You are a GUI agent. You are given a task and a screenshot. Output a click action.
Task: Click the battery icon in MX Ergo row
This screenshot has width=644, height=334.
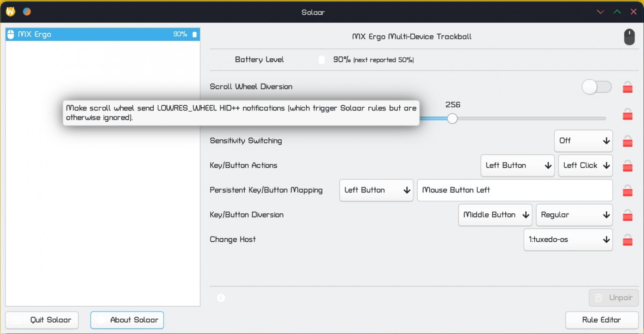tap(195, 35)
